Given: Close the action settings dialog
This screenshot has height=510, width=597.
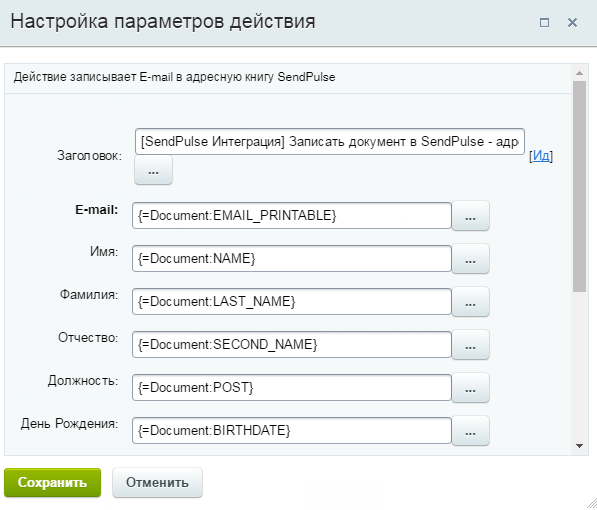Looking at the screenshot, I should click(572, 23).
